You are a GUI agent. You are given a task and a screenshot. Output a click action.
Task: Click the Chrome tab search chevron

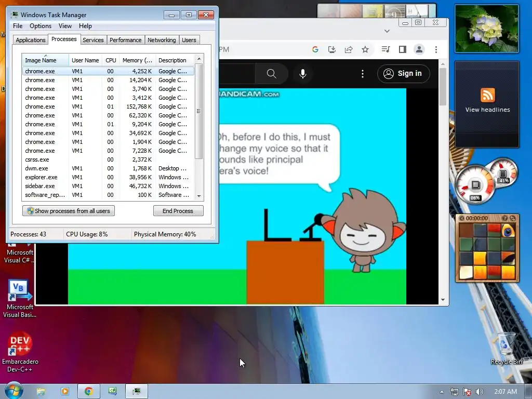click(387, 31)
